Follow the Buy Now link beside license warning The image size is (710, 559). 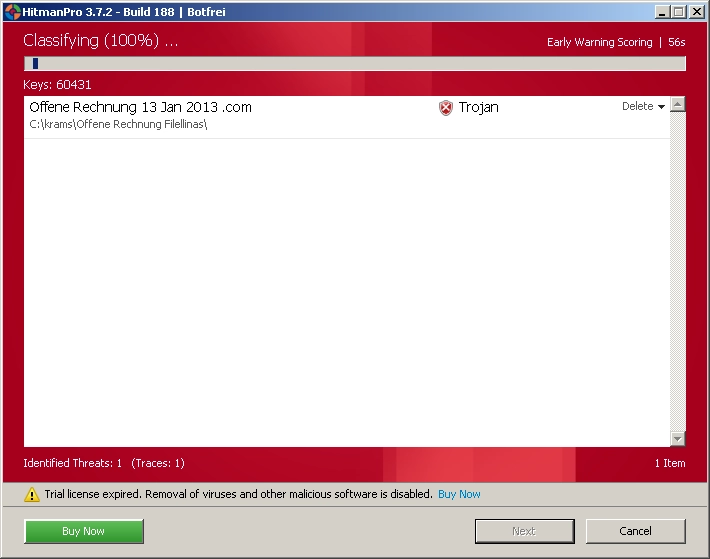tap(459, 494)
